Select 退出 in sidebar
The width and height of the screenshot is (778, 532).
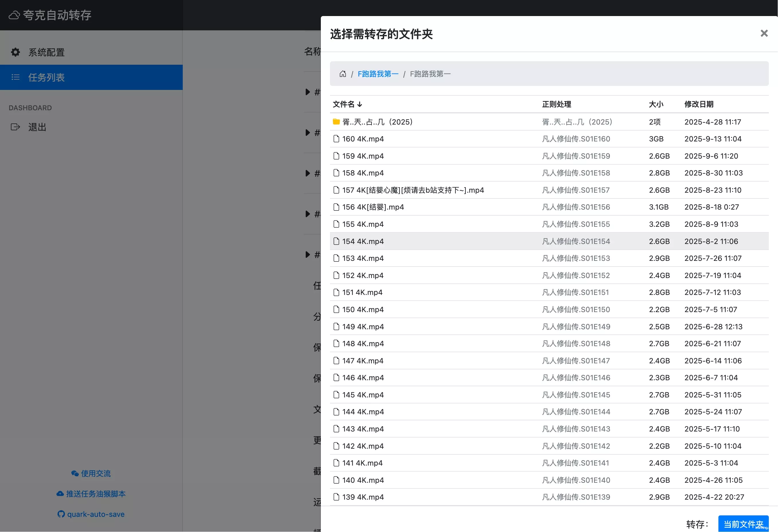pyautogui.click(x=91, y=127)
